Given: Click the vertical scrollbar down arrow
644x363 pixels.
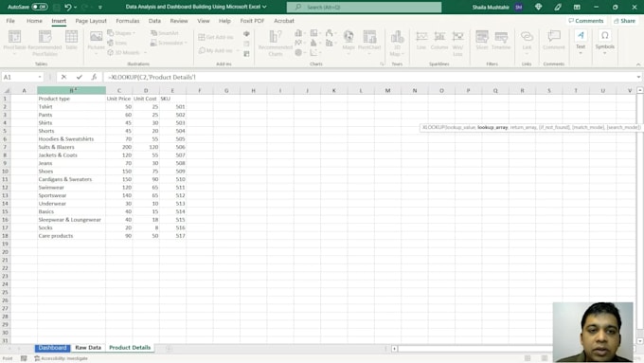Looking at the screenshot, I should click(640, 341).
